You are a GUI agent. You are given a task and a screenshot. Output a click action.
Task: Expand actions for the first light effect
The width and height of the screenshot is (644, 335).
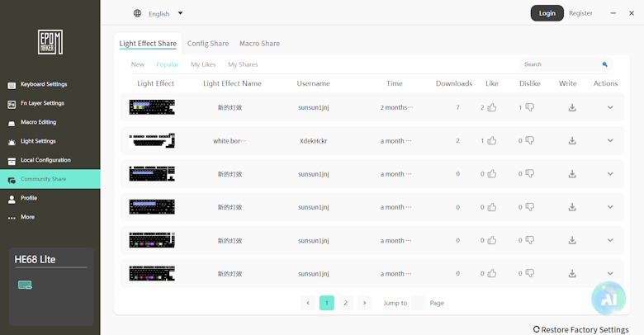point(610,107)
